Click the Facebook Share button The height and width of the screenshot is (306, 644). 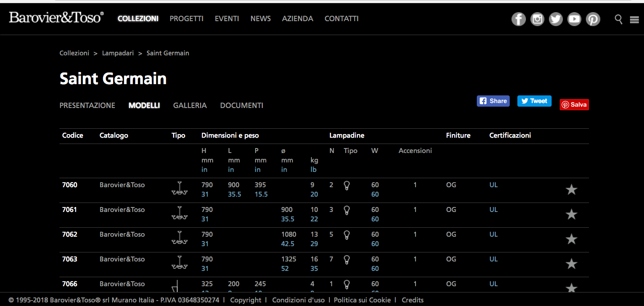pos(493,101)
